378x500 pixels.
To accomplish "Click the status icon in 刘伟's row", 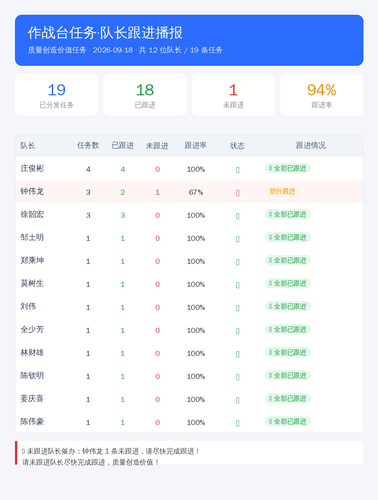I will coord(238,308).
